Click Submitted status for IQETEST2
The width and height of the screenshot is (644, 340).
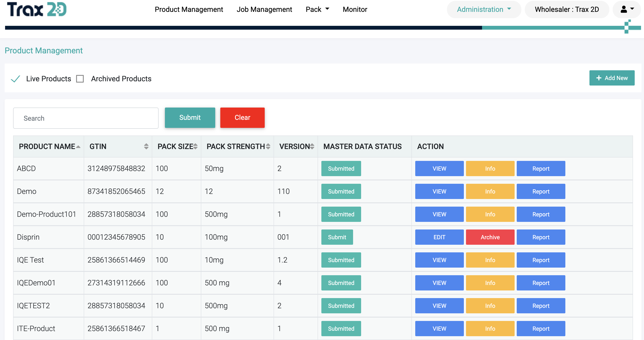coord(341,306)
